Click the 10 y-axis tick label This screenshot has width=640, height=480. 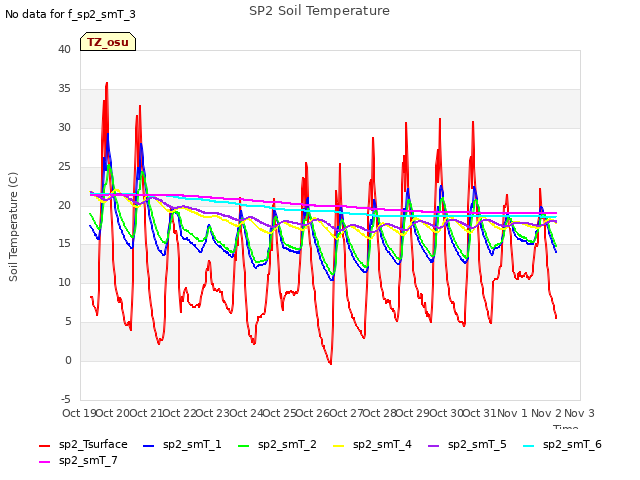(64, 282)
